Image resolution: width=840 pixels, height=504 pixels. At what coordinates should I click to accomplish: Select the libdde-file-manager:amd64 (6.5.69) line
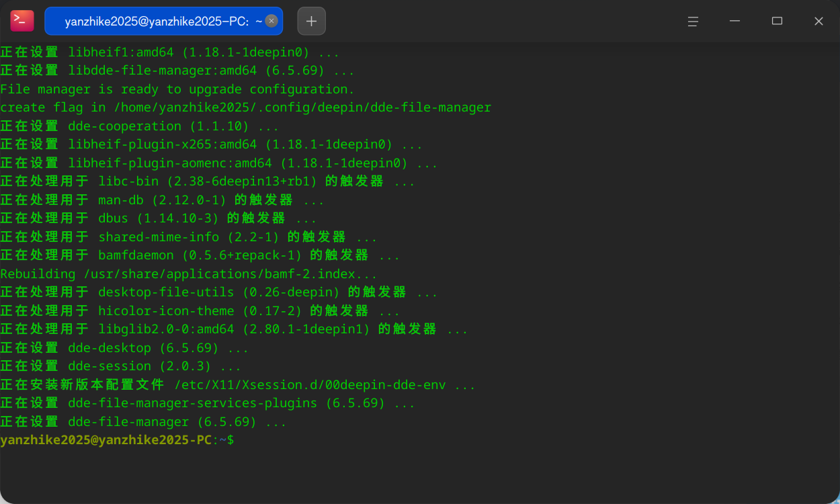click(x=177, y=71)
